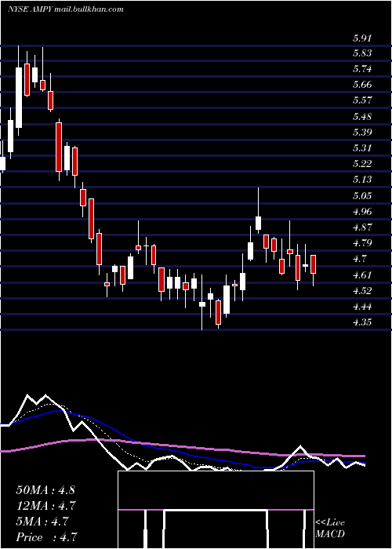The image size is (392, 549).
Task: Click the 5.39 price axis label
Action: pos(362,133)
